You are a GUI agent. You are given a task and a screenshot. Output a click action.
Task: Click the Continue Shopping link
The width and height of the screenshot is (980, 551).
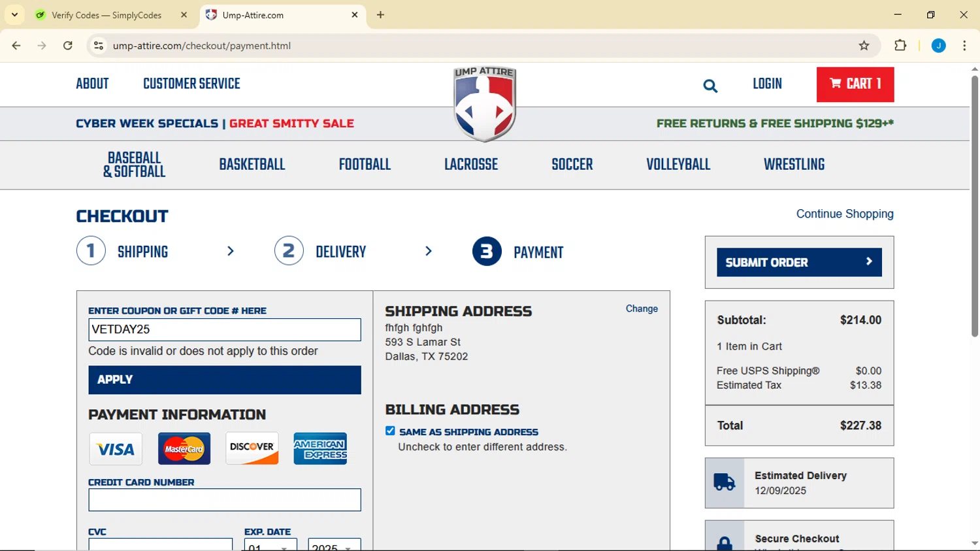click(x=845, y=214)
